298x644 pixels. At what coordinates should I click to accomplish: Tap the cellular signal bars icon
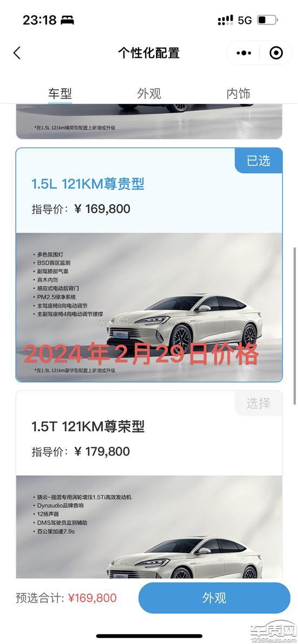tap(225, 19)
